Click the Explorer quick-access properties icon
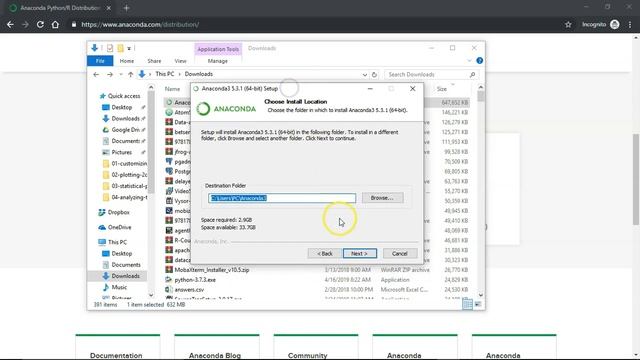Viewport: 640px width, 360px height. [x=110, y=48]
